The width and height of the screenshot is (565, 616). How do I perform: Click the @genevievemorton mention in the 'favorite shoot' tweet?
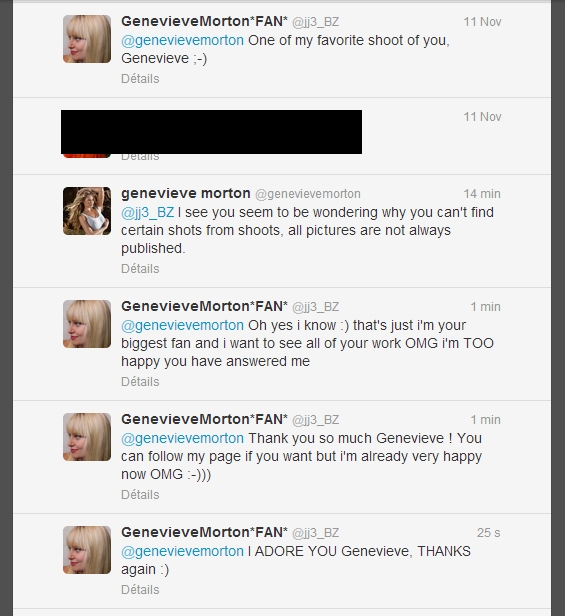click(182, 40)
